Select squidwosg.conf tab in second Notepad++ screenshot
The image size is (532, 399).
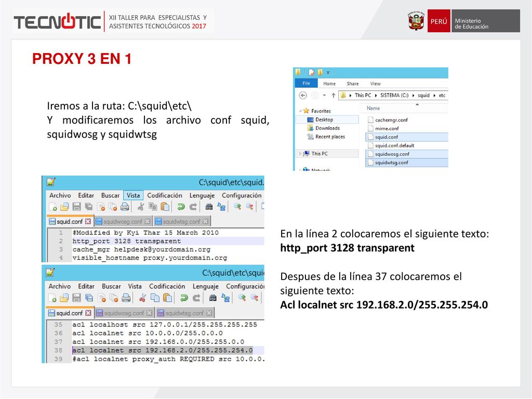124,313
